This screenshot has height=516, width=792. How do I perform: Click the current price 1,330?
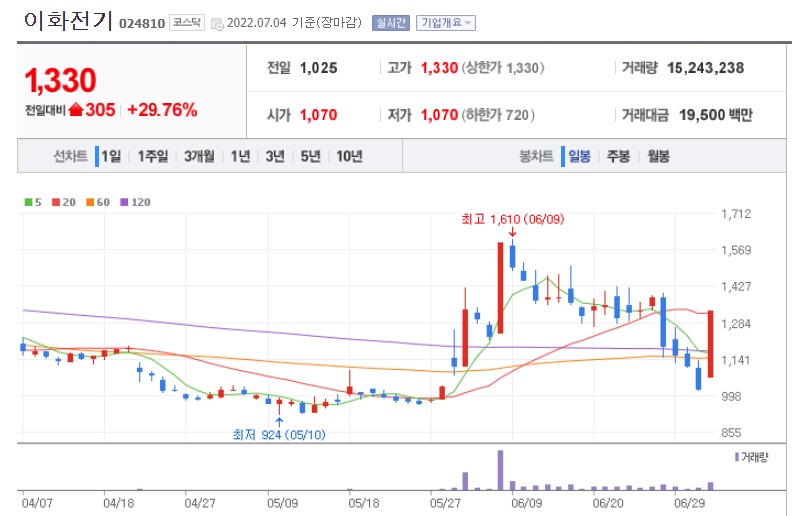pyautogui.click(x=61, y=80)
